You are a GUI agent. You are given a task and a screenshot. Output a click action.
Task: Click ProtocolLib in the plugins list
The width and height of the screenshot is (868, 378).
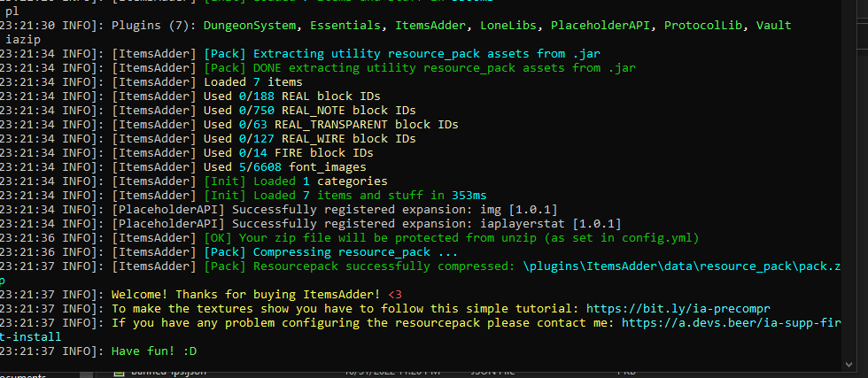[703, 26]
